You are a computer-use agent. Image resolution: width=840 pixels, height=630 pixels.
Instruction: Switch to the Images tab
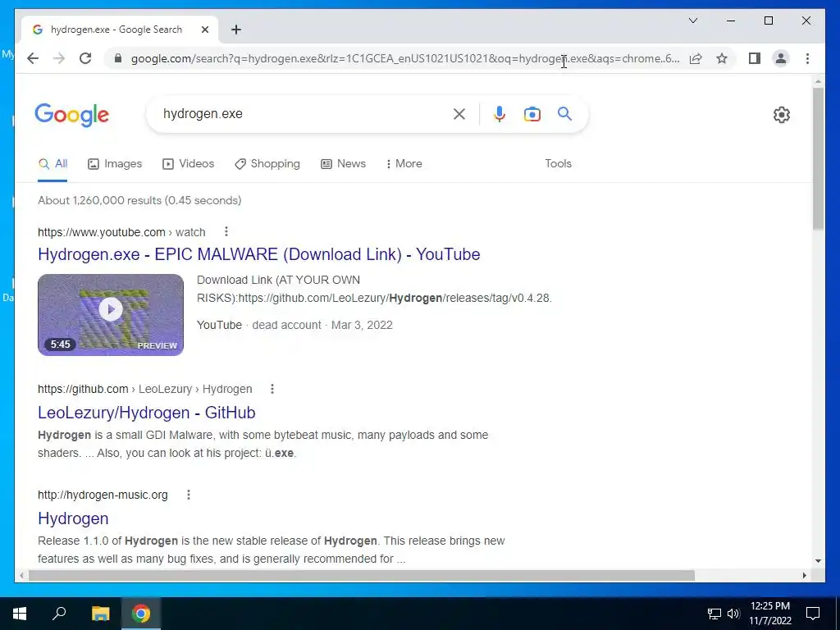click(x=115, y=164)
